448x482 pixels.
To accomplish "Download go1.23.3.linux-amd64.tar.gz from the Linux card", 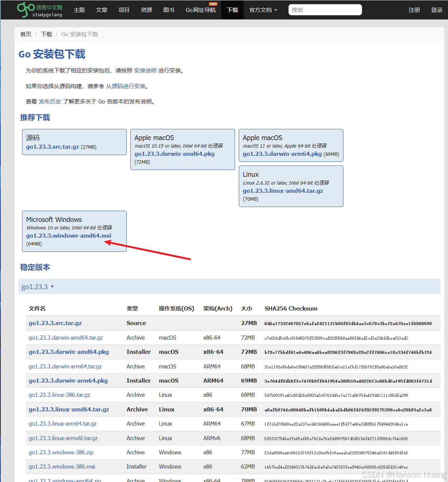I will click(x=283, y=191).
